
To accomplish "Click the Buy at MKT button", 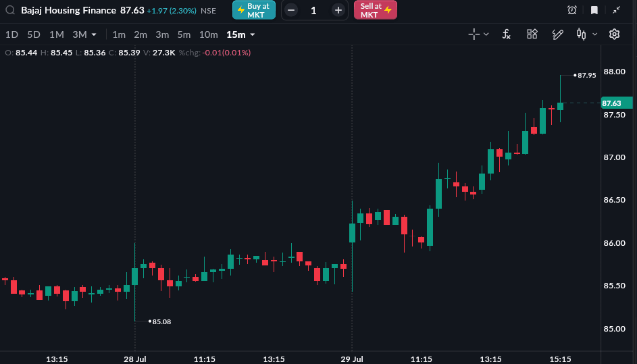I will pyautogui.click(x=254, y=10).
